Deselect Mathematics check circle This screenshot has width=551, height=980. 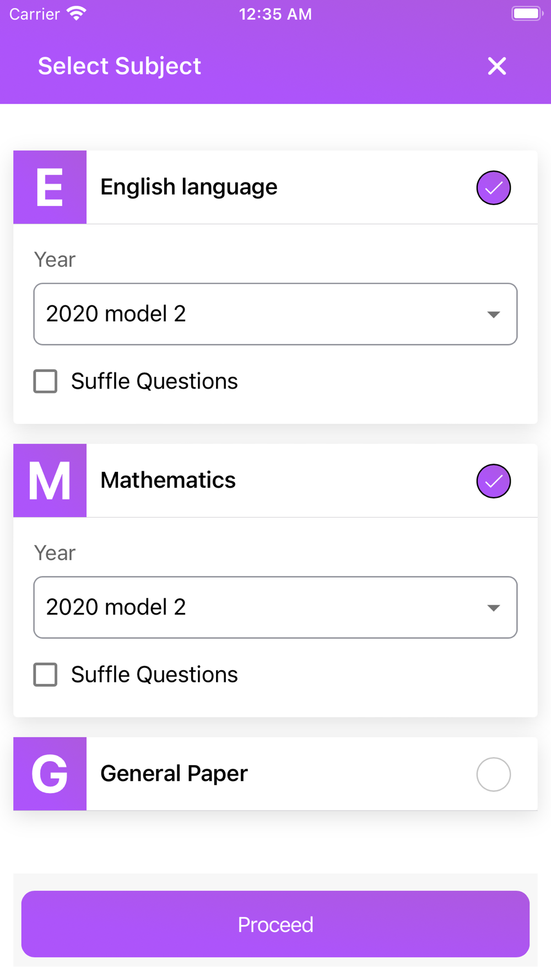point(493,481)
